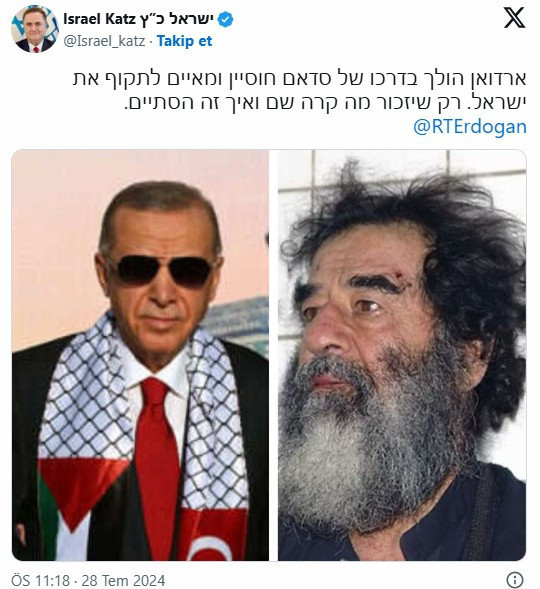Open the right photo of the tweet

coord(402,355)
